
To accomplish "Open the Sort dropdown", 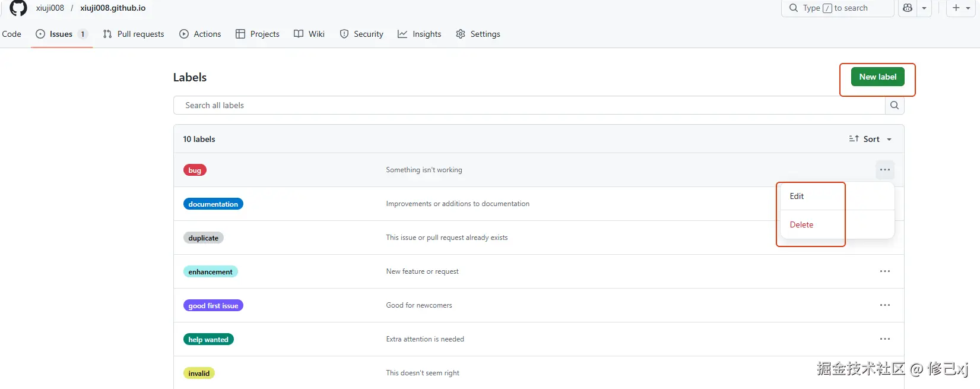I will [871, 139].
